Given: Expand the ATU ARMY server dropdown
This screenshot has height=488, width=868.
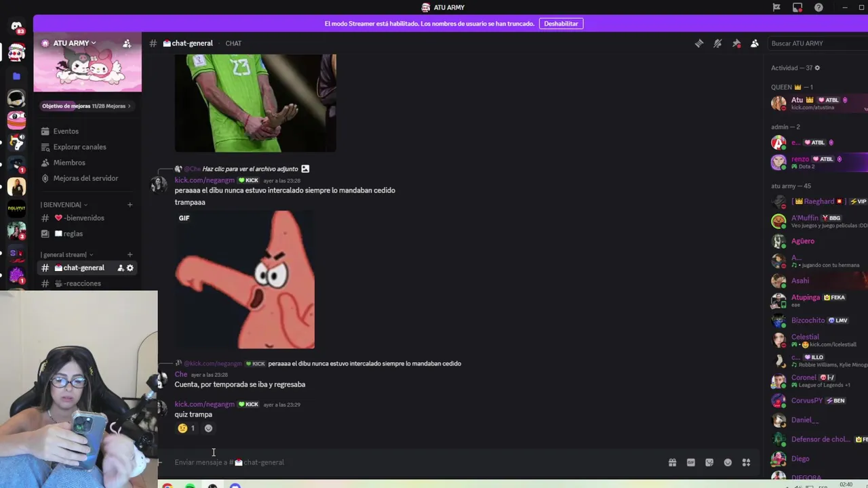Looking at the screenshot, I should point(75,43).
